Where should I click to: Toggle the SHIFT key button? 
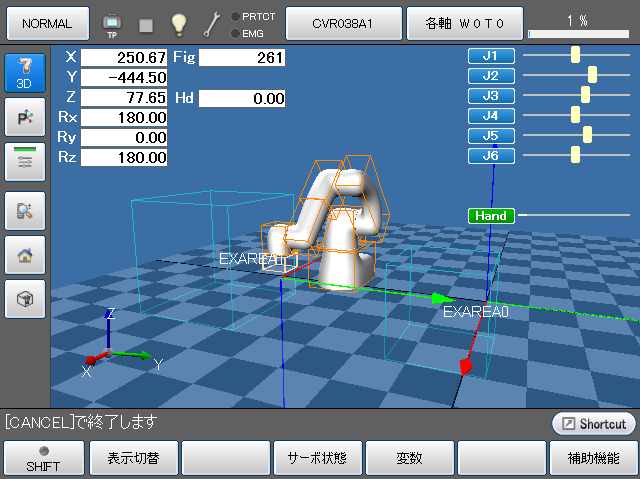[x=42, y=459]
